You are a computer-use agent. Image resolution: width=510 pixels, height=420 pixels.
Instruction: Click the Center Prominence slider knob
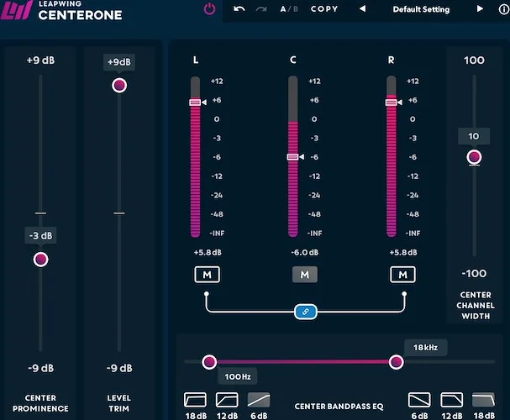click(40, 260)
